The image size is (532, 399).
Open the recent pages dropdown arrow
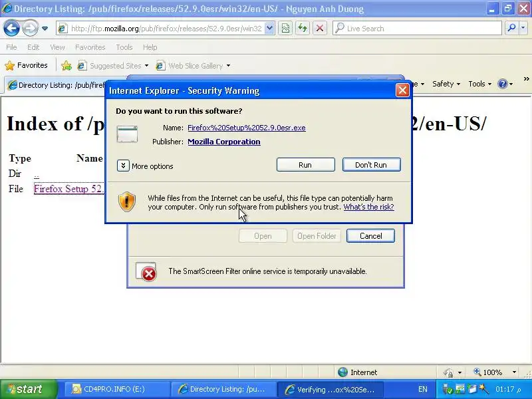[x=45, y=29]
